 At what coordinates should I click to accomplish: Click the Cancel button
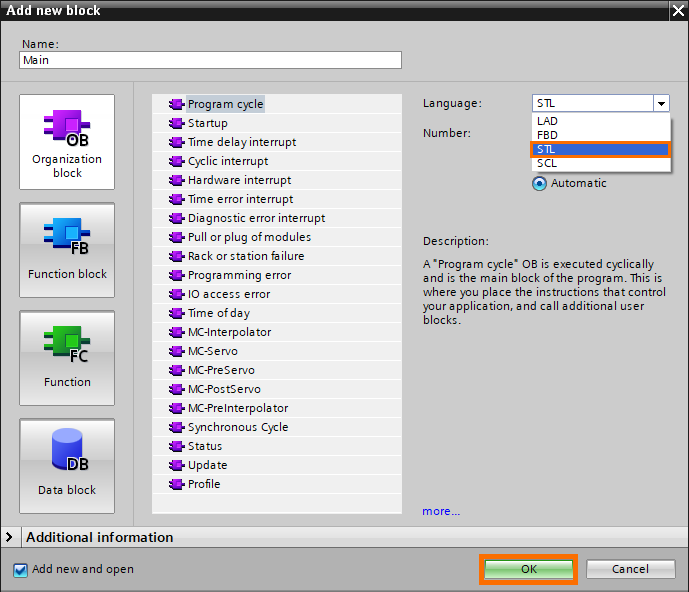pyautogui.click(x=631, y=569)
